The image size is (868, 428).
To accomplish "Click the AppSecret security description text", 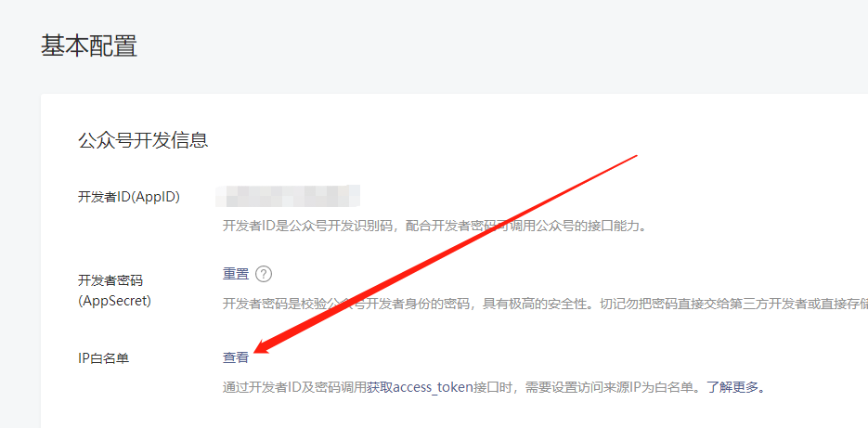I will point(545,305).
